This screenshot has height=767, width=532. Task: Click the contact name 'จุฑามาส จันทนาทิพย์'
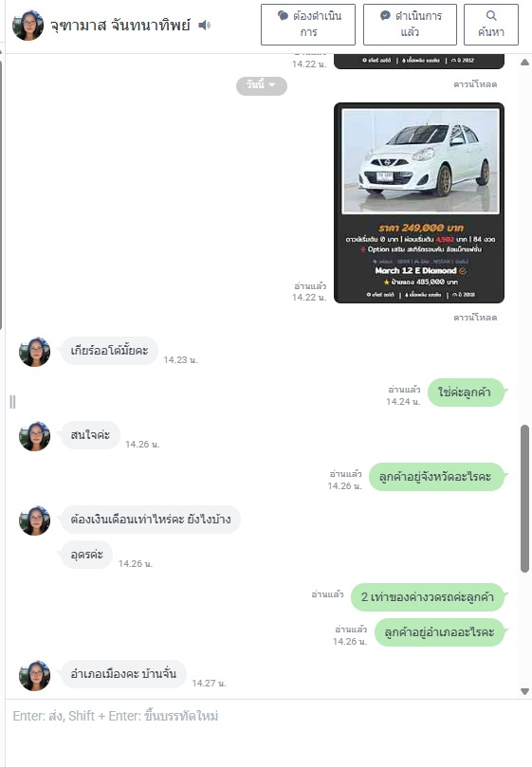120,25
